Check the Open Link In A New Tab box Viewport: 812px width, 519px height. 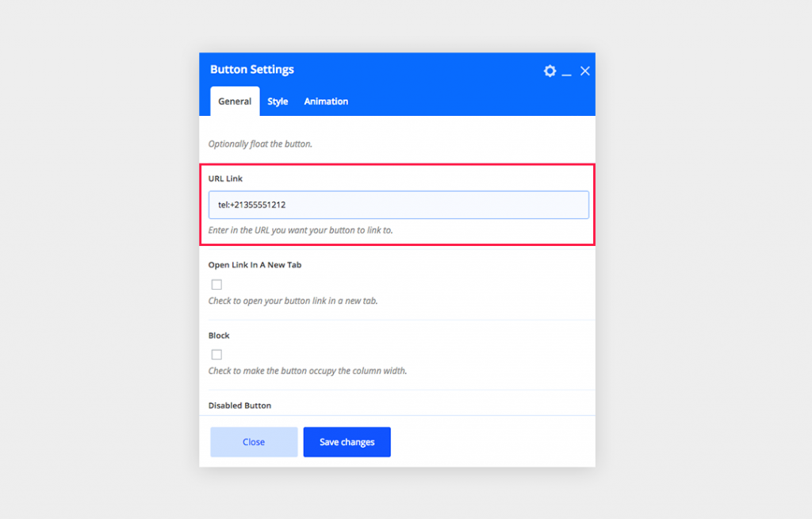pyautogui.click(x=216, y=285)
